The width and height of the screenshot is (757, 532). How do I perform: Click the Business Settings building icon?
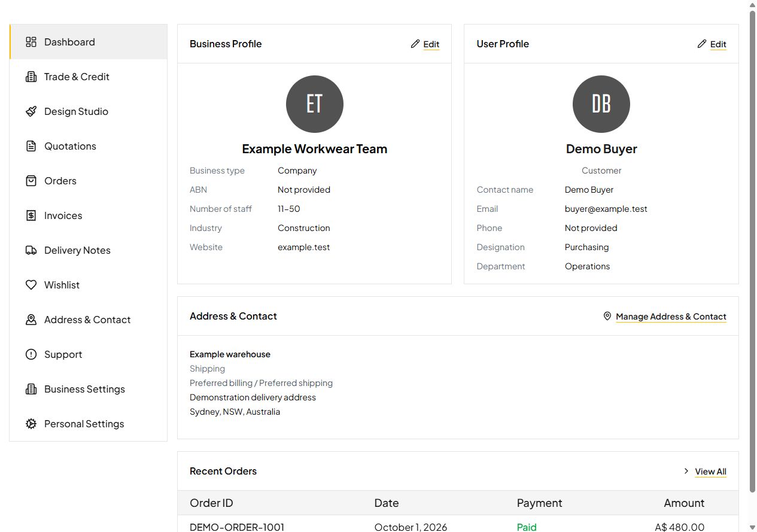pyautogui.click(x=31, y=389)
